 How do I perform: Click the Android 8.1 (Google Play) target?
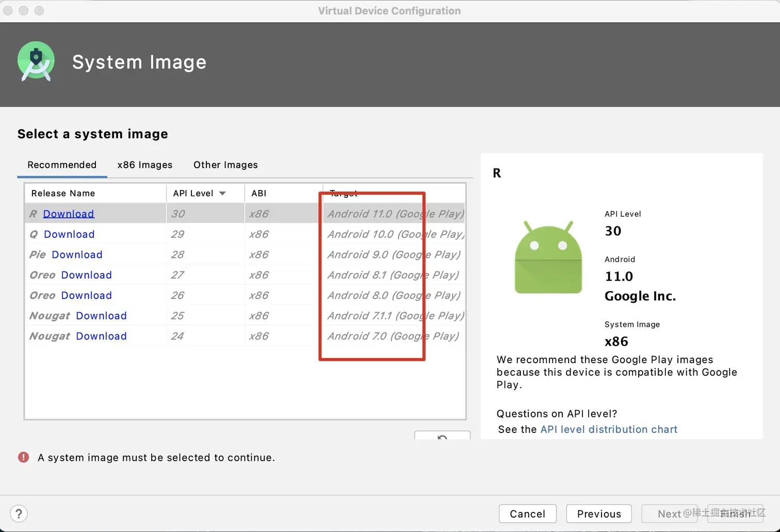[393, 275]
